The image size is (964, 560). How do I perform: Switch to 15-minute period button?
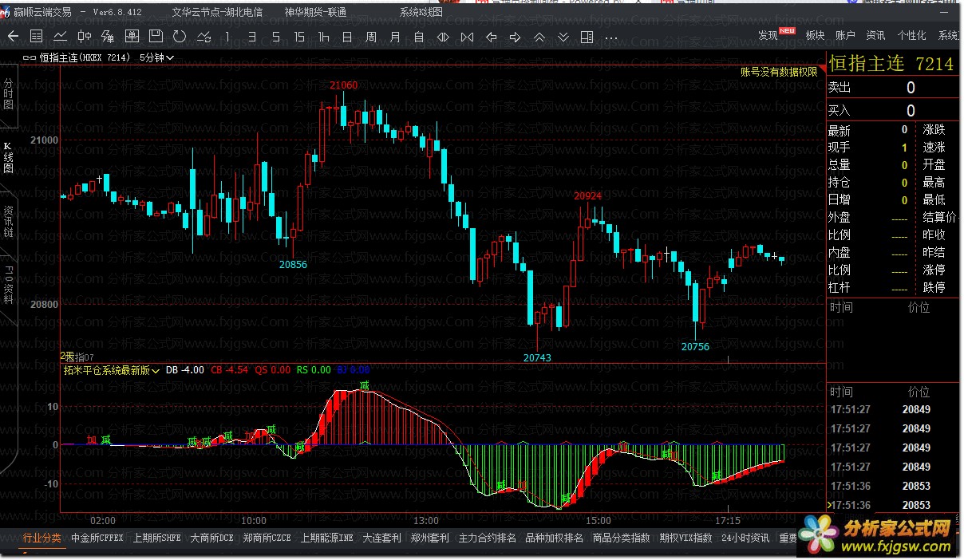299,37
